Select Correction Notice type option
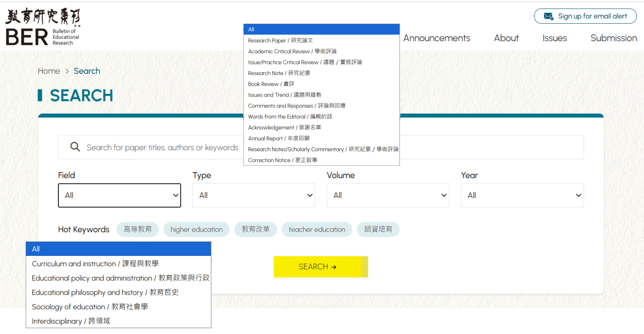Viewport: 644px width, 334px height. (x=282, y=160)
